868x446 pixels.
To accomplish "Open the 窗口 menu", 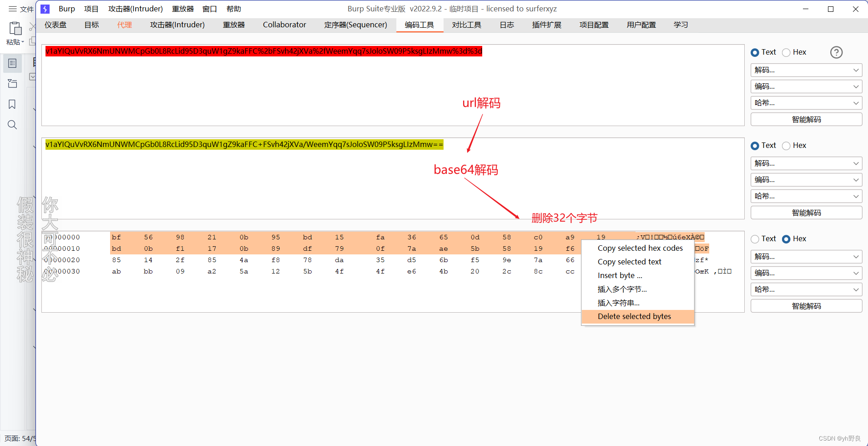I will point(210,9).
